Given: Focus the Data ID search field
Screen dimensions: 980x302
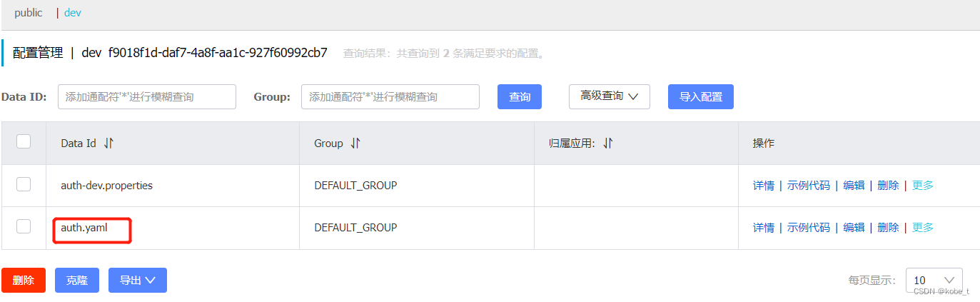Looking at the screenshot, I should tap(147, 96).
